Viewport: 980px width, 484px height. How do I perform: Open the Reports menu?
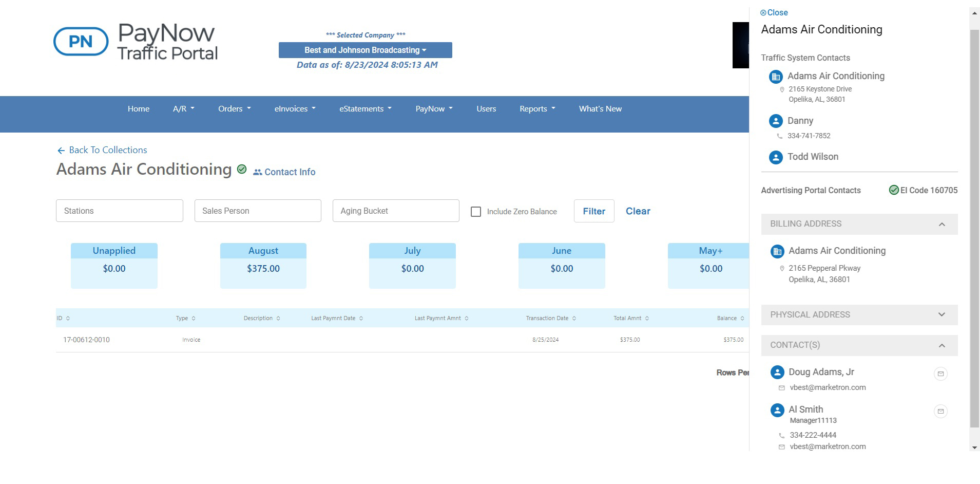tap(537, 109)
